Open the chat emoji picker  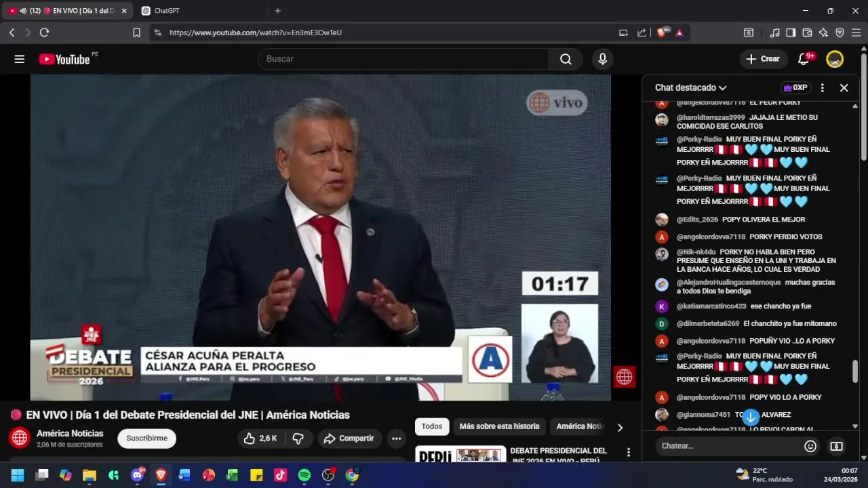click(810, 446)
